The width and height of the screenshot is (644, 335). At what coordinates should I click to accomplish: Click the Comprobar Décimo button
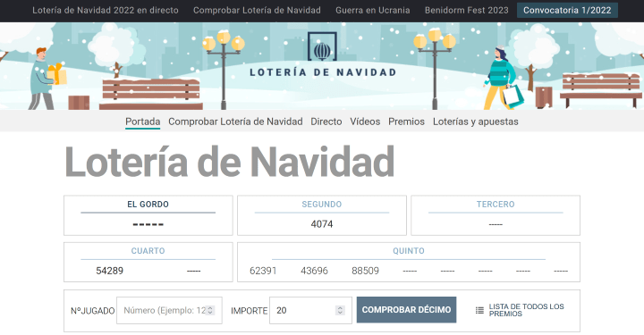pos(406,310)
